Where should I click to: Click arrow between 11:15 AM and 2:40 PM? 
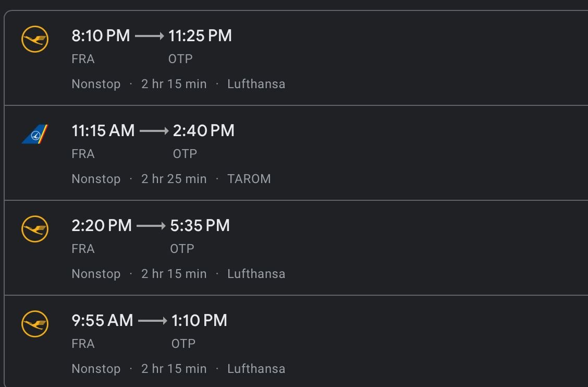click(154, 131)
